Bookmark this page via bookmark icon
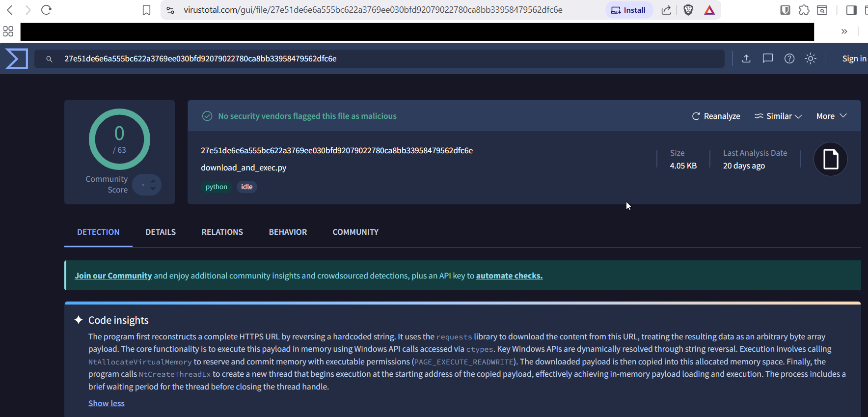The image size is (868, 417). tap(146, 10)
